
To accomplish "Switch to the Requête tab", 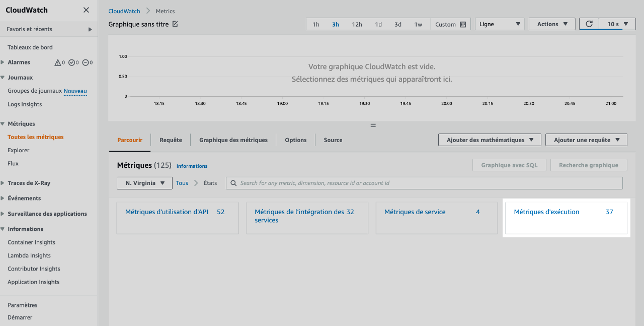I will pos(171,140).
